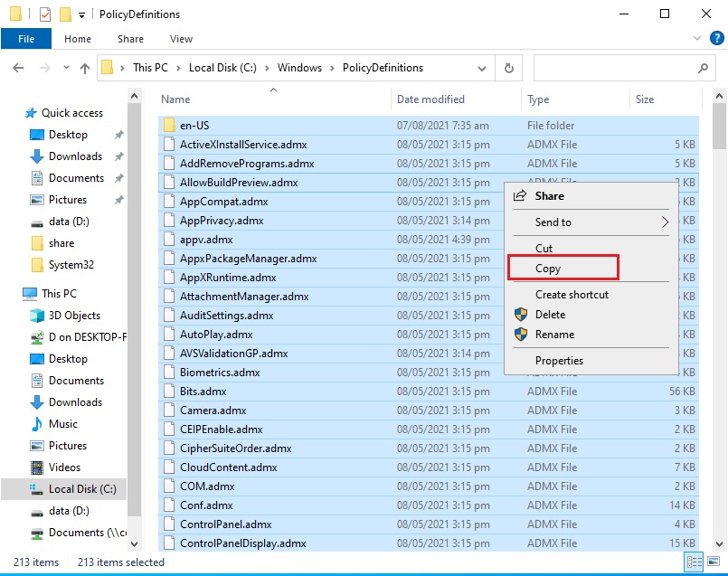Switch to the View ribbon tab
728x576 pixels.
pyautogui.click(x=181, y=39)
